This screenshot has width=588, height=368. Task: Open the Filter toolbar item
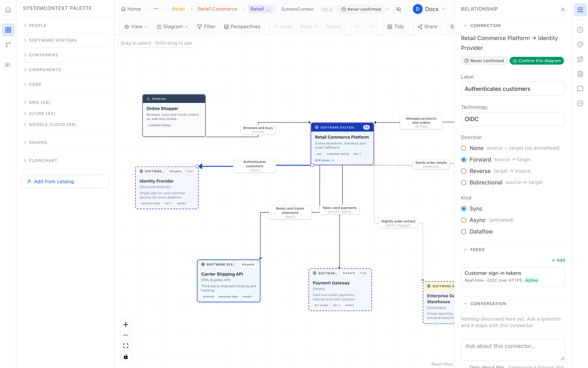coord(206,26)
